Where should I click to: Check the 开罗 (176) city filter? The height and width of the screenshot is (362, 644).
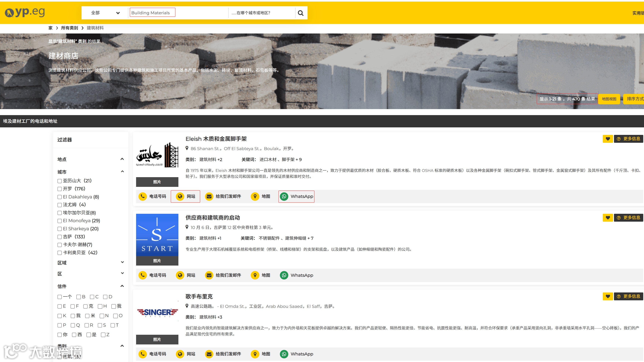click(x=60, y=189)
